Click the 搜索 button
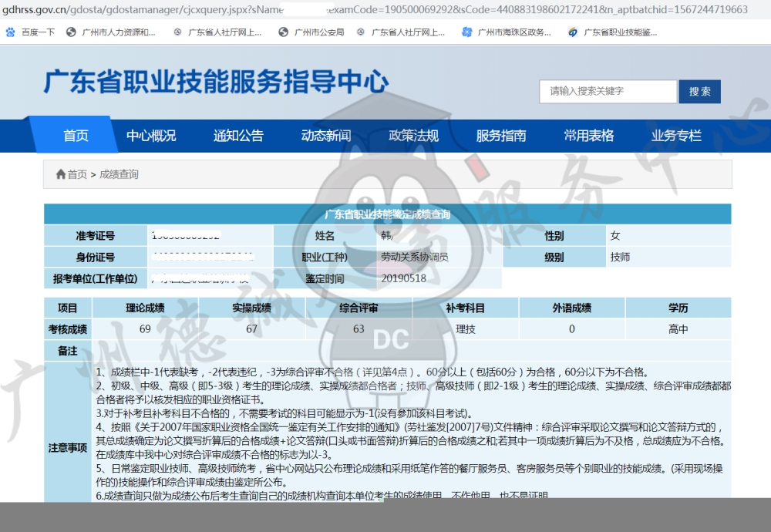 point(700,92)
